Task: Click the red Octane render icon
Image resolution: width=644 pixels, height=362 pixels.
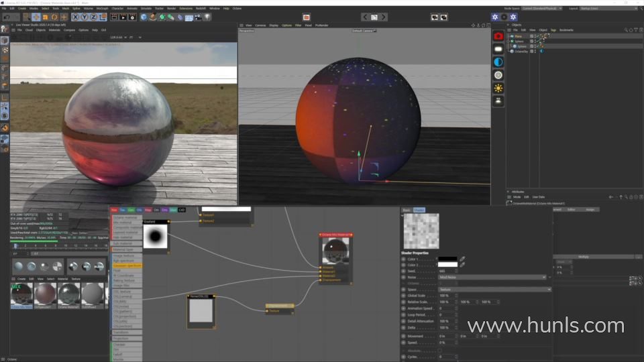Action: coord(498,36)
